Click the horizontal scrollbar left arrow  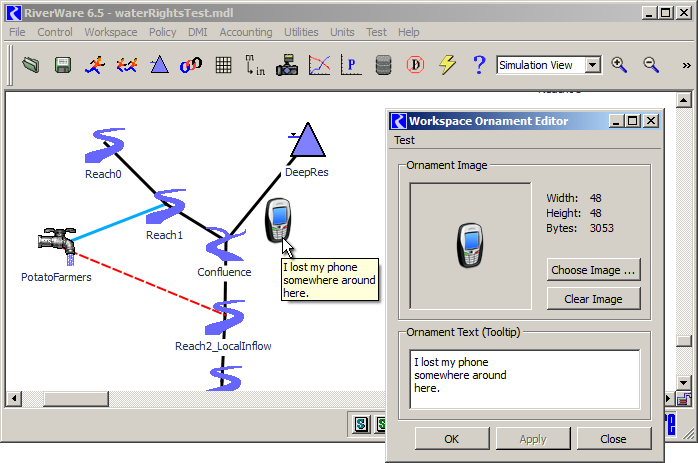pyautogui.click(x=14, y=398)
